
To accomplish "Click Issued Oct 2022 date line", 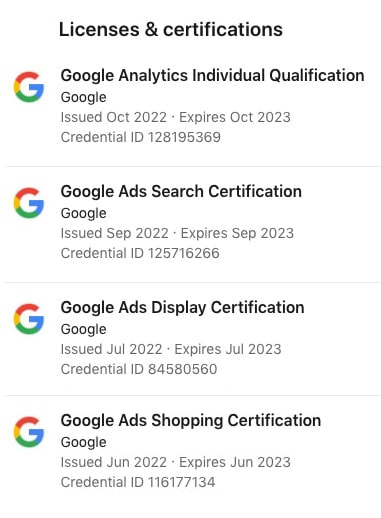I will click(176, 117).
